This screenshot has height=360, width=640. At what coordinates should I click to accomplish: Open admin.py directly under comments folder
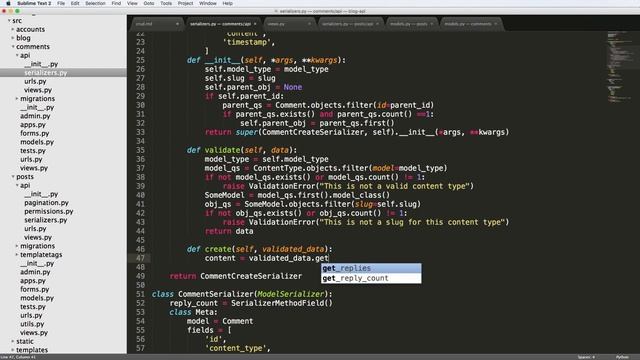(x=35, y=116)
